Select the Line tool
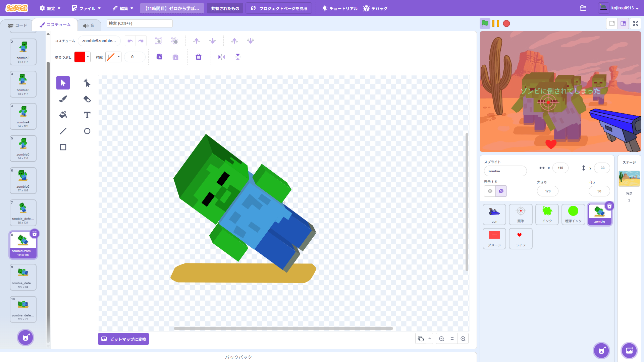Viewport: 644px width, 362px height. (x=63, y=131)
